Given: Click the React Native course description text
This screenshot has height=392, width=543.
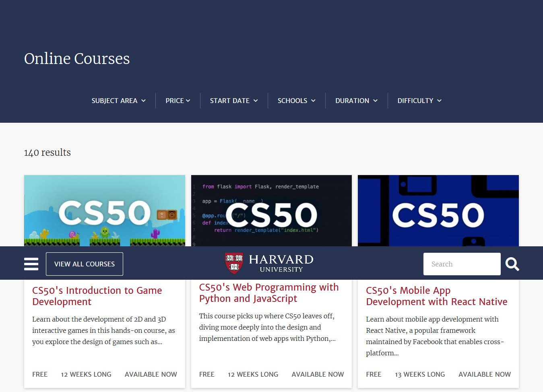Looking at the screenshot, I should (x=435, y=336).
